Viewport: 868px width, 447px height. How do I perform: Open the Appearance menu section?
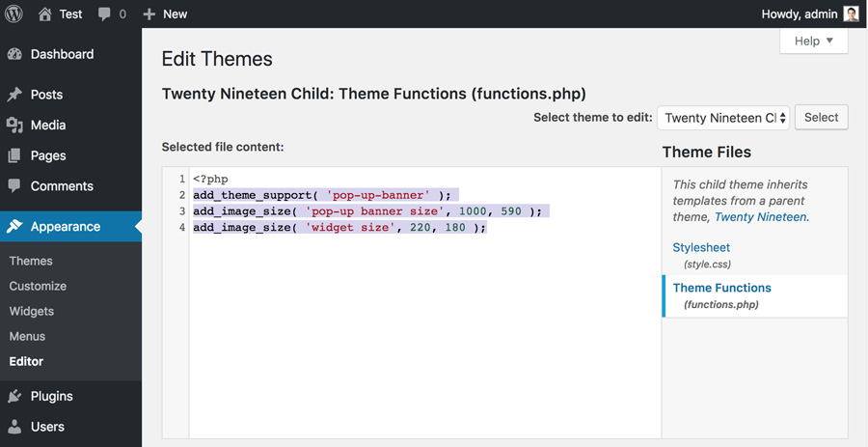pyautogui.click(x=65, y=227)
